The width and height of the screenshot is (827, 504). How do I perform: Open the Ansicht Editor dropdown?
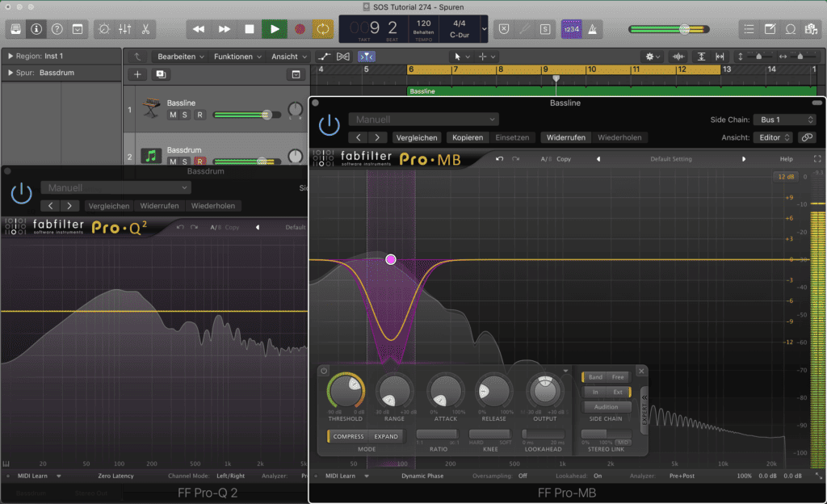[x=772, y=136]
